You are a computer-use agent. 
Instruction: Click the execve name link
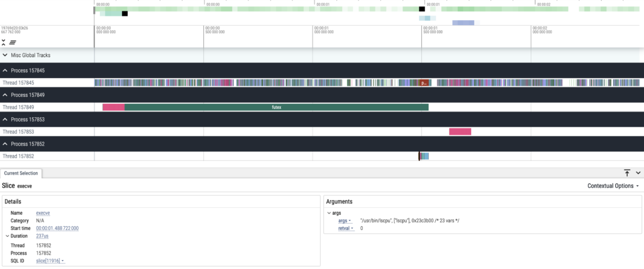43,213
